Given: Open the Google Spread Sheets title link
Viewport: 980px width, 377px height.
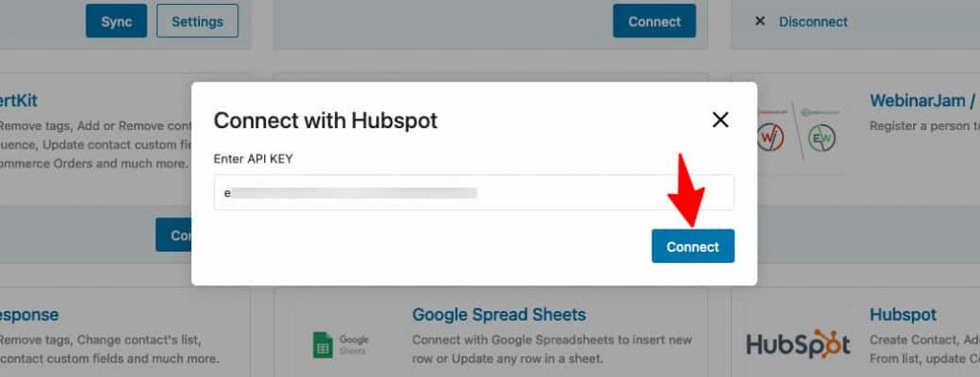Looking at the screenshot, I should [499, 314].
